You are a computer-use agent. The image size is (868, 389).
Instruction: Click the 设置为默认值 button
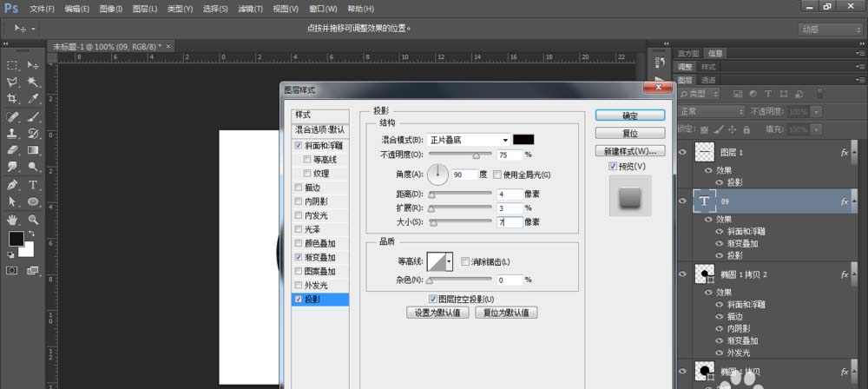point(437,313)
